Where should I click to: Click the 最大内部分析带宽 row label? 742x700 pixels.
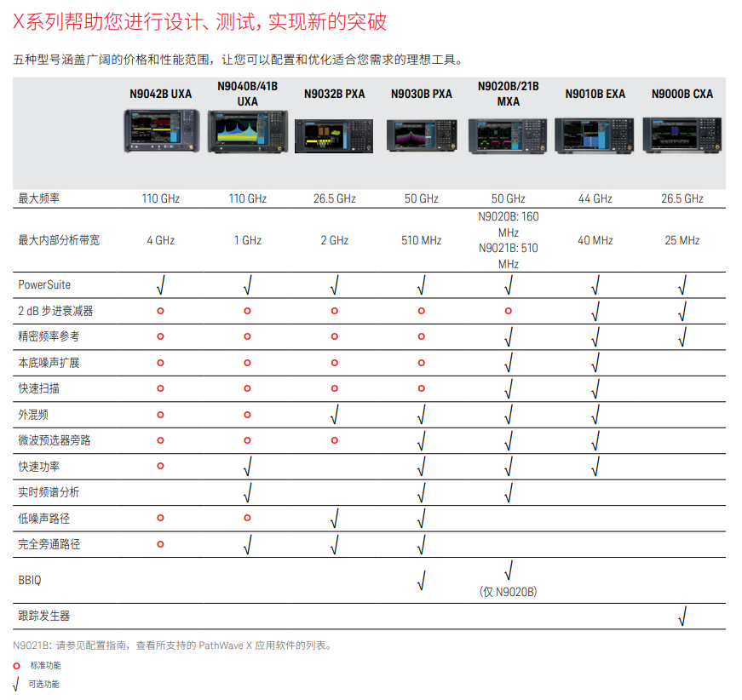pyautogui.click(x=59, y=240)
